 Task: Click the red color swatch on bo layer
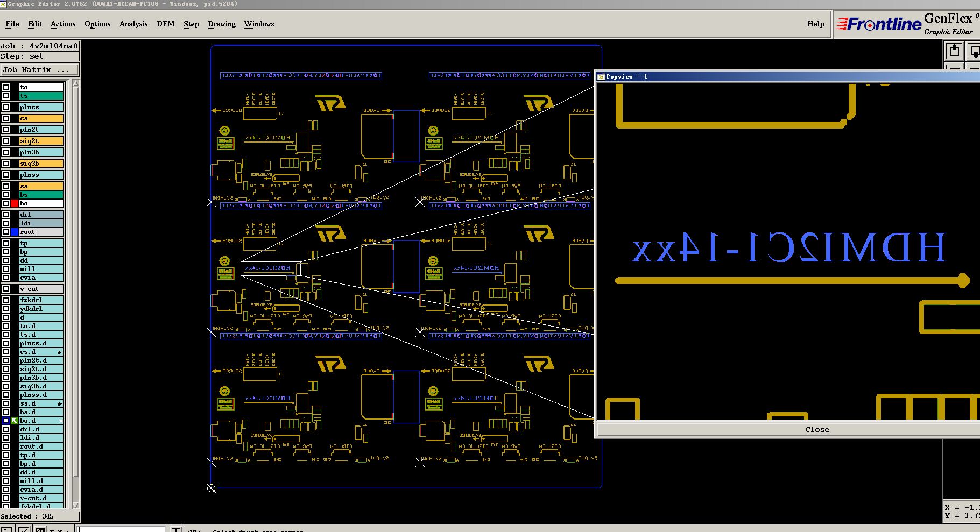click(15, 203)
